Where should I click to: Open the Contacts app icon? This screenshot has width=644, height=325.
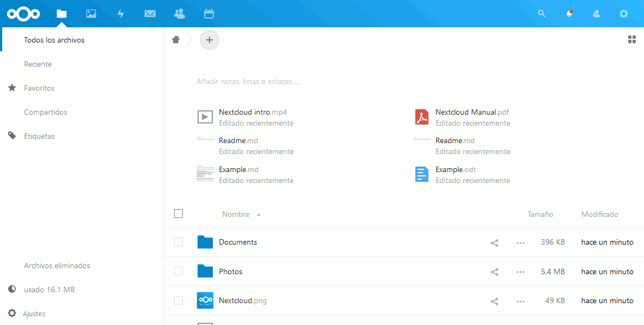pyautogui.click(x=179, y=14)
